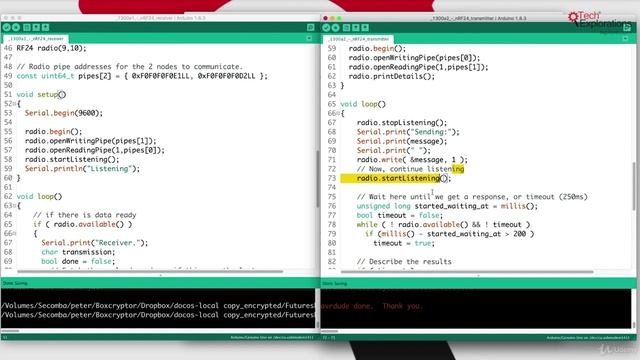Click Save sketch icon in transmitter window
The height and width of the screenshot is (360, 640).
[x=365, y=28]
